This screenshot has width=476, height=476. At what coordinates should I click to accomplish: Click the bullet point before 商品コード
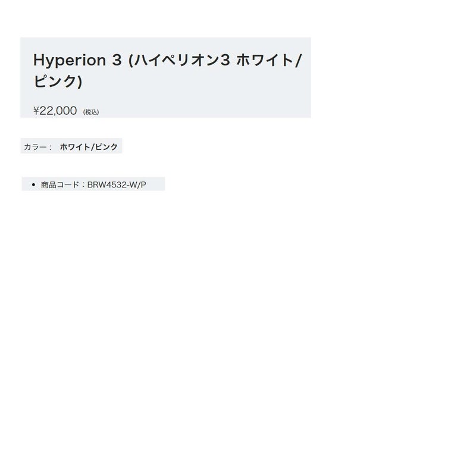33,184
